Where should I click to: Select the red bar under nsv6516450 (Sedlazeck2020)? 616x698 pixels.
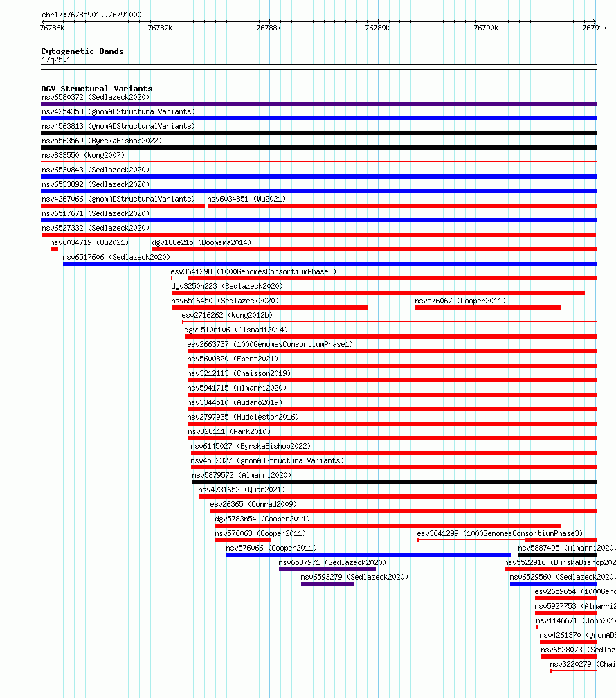(x=270, y=307)
